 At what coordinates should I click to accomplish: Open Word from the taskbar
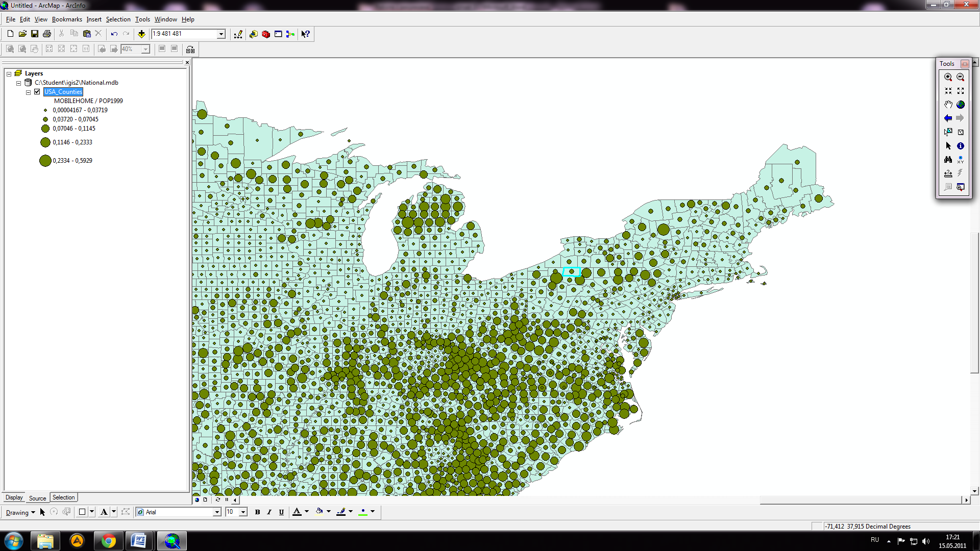tap(139, 541)
